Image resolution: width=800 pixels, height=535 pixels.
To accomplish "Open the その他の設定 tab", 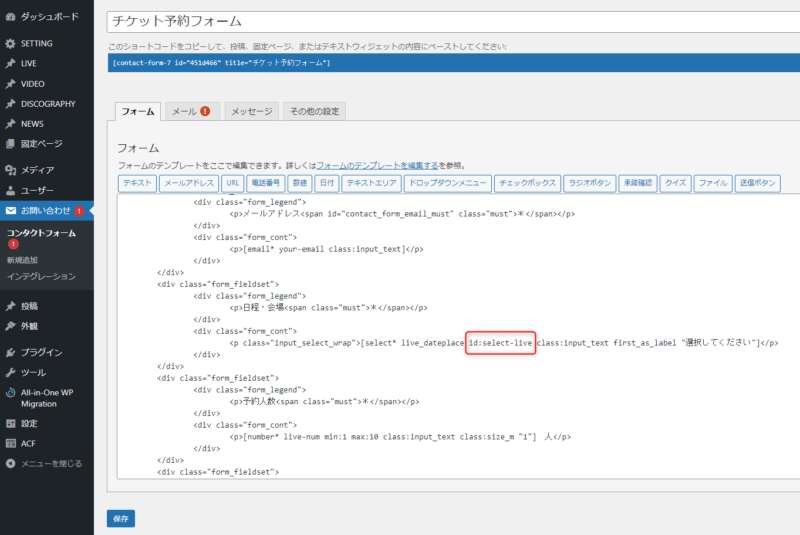I will tap(314, 112).
